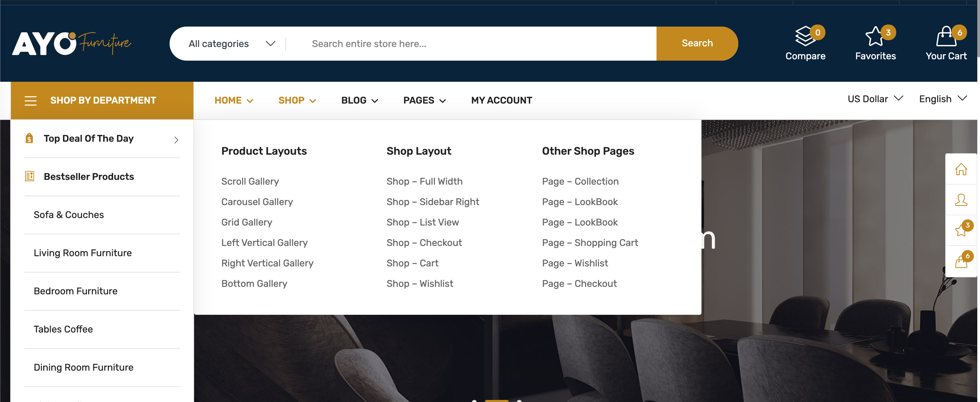Viewport: 980px width, 402px height.
Task: Click the home icon in floating sidebar
Action: [x=961, y=169]
